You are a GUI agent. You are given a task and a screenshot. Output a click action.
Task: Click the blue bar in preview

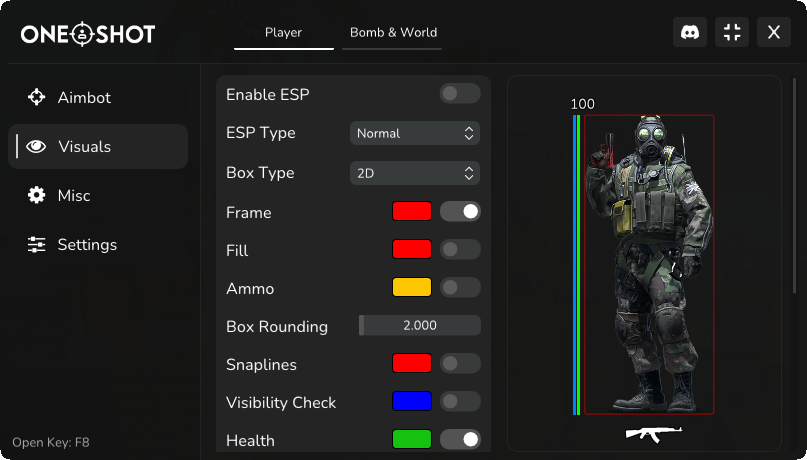[x=574, y=265]
